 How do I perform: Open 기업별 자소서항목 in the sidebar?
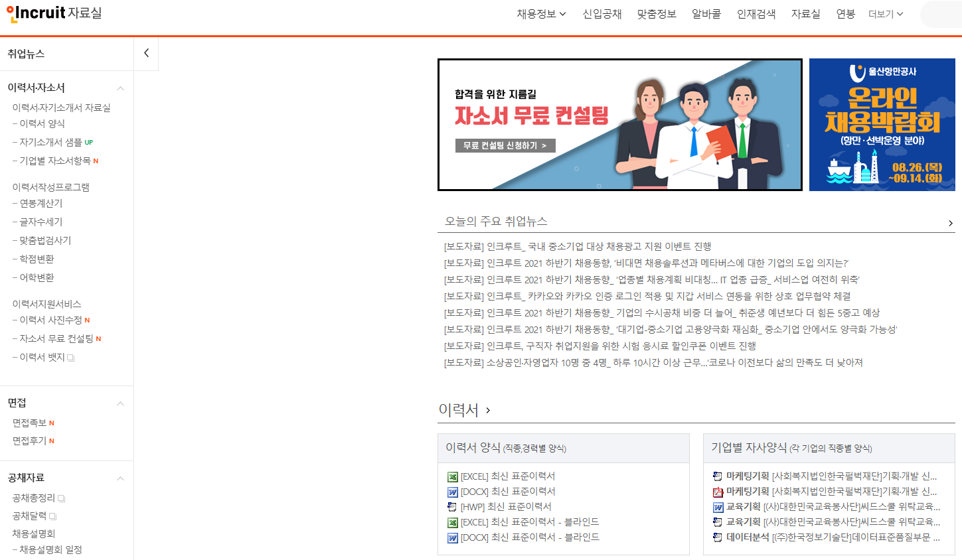coord(54,161)
